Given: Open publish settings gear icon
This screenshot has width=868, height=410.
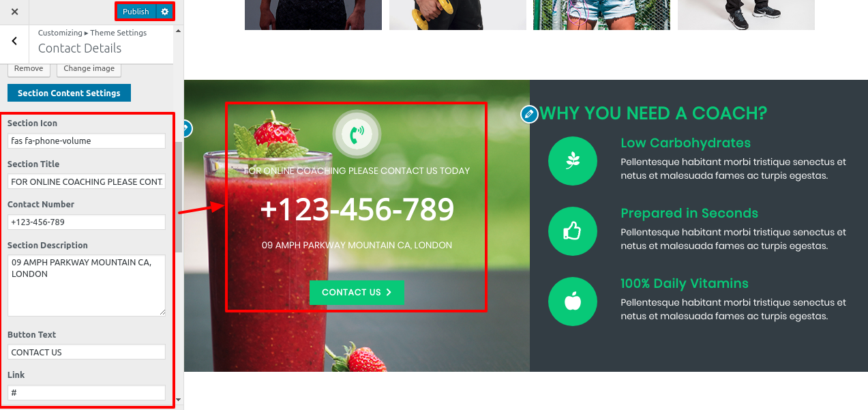Looking at the screenshot, I should click(164, 12).
